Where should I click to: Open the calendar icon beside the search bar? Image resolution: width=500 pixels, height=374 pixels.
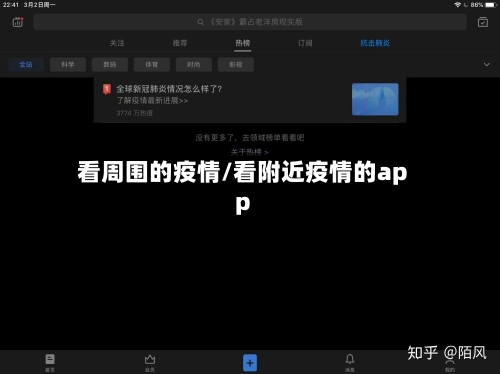18,22
